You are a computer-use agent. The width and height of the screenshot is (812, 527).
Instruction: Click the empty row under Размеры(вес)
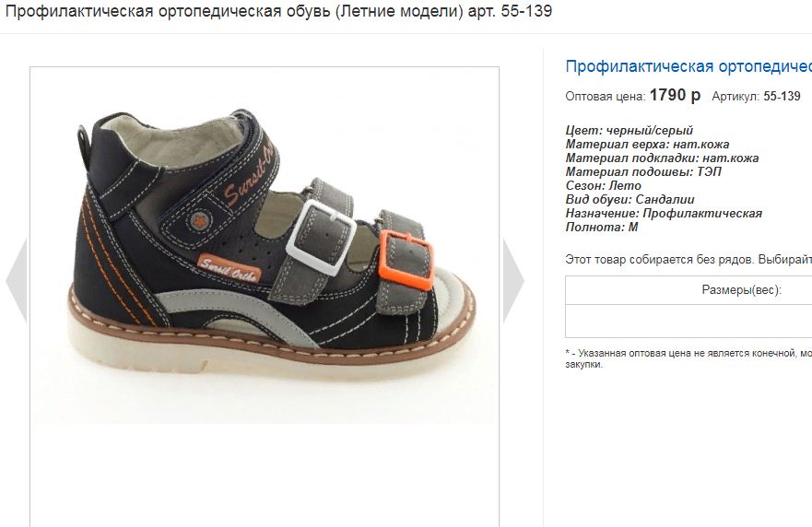pos(688,321)
